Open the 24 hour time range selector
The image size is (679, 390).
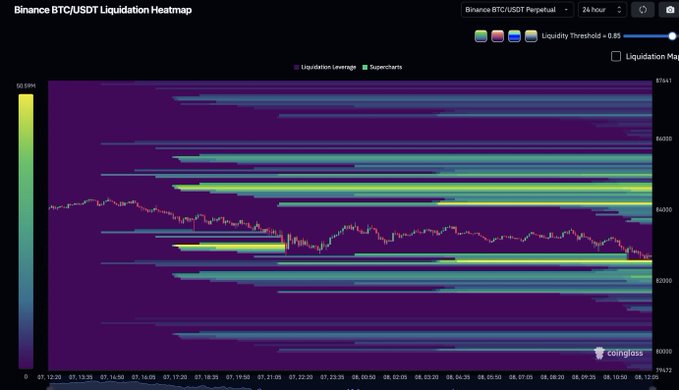tap(602, 10)
